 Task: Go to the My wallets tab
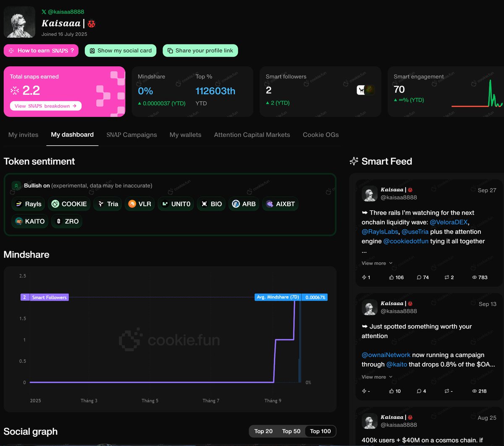pos(185,135)
